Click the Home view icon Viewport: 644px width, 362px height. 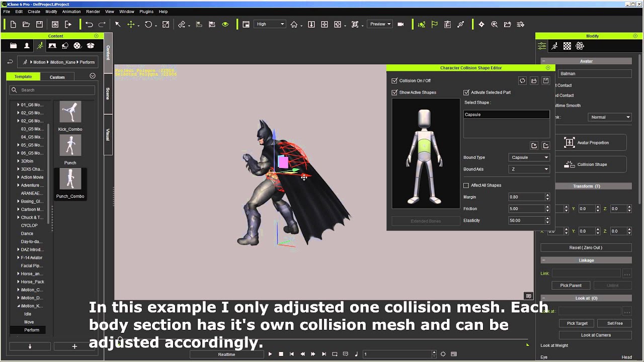pos(294,24)
